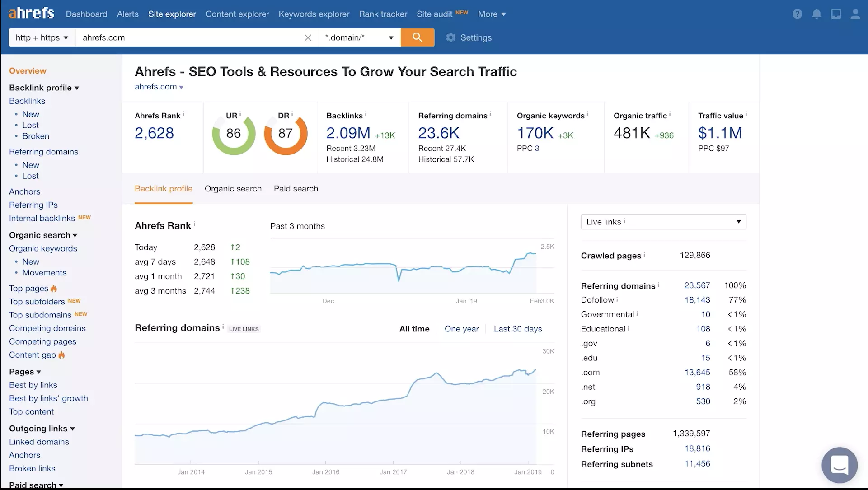Click the screen/display icon
The width and height of the screenshot is (868, 490).
836,13
